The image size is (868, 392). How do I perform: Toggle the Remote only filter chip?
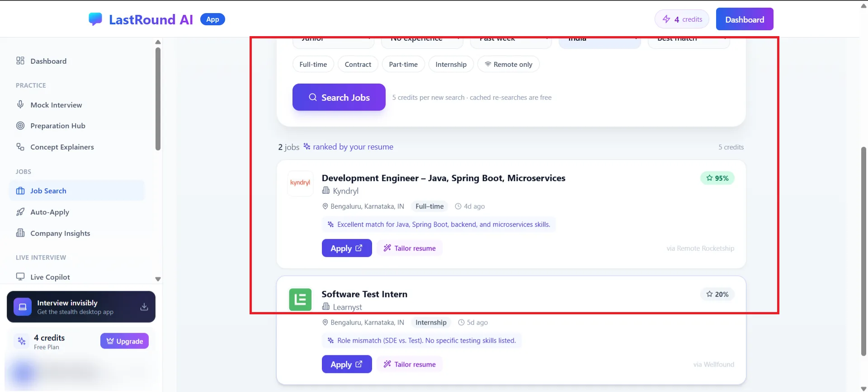(x=509, y=64)
